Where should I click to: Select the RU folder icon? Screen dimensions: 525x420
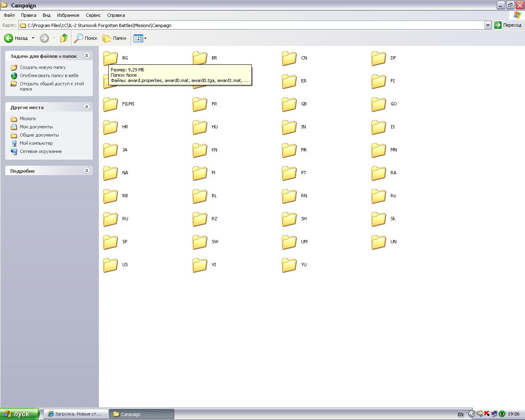110,219
